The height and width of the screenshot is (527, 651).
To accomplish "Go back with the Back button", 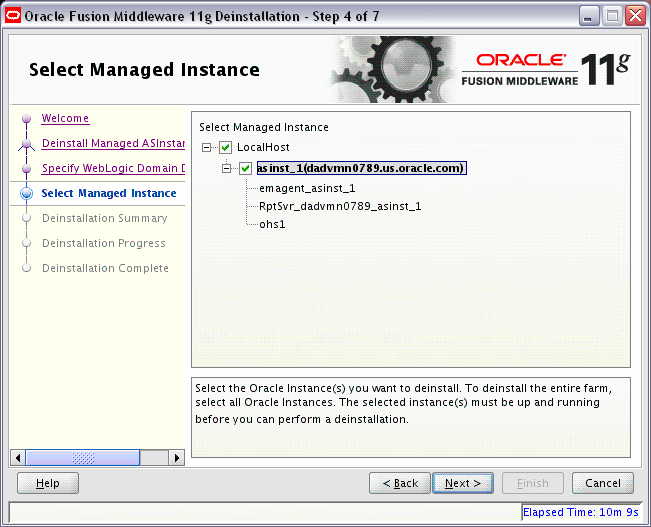I will tap(400, 483).
